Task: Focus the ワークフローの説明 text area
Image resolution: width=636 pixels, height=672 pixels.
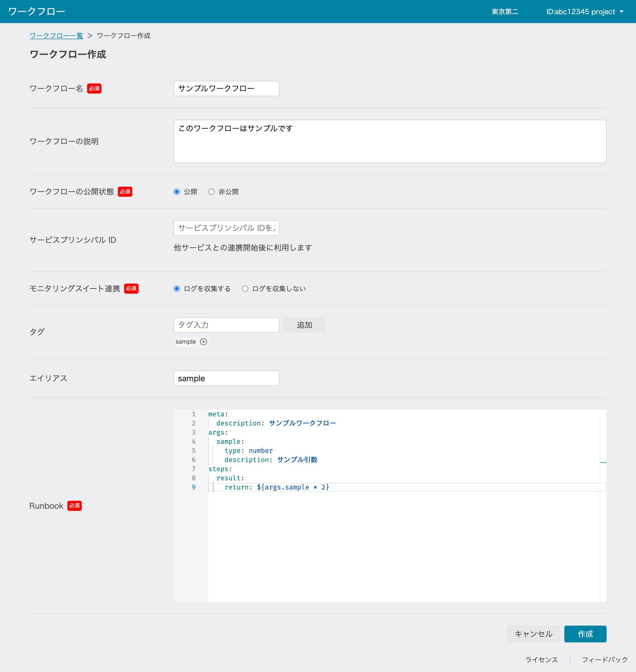Action: 390,141
